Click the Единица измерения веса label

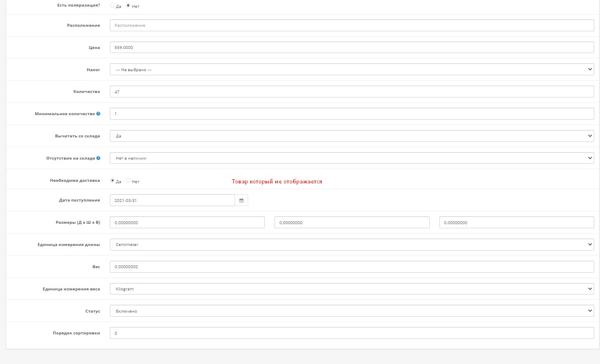coord(71,289)
